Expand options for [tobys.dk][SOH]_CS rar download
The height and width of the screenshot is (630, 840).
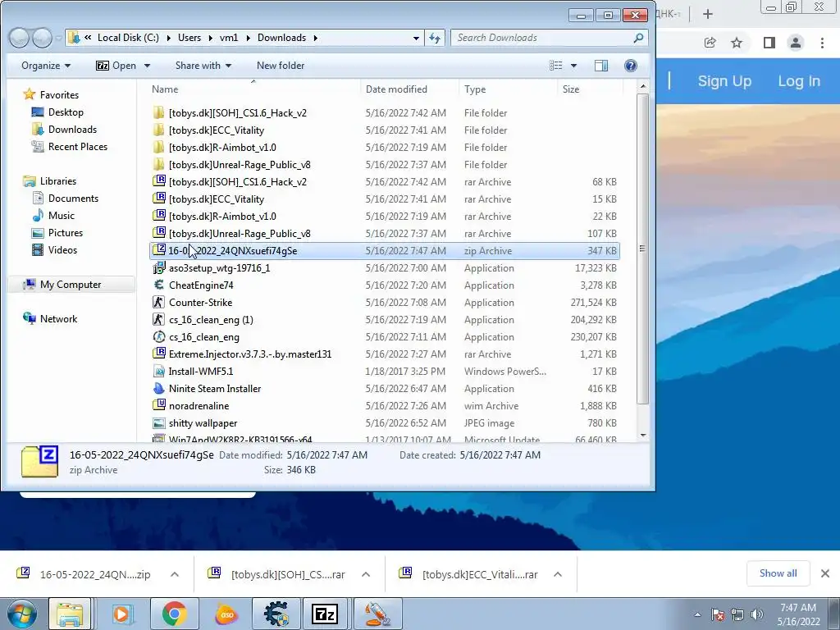[x=366, y=574]
